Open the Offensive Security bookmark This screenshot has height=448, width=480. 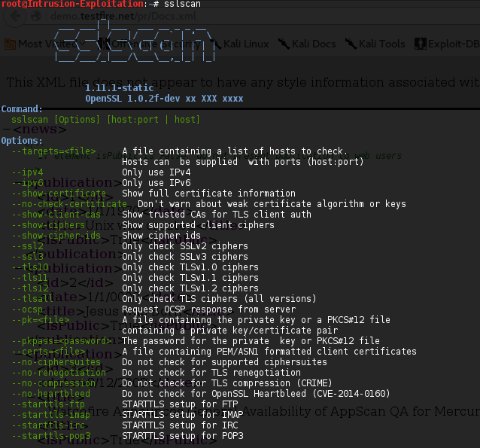pos(150,44)
